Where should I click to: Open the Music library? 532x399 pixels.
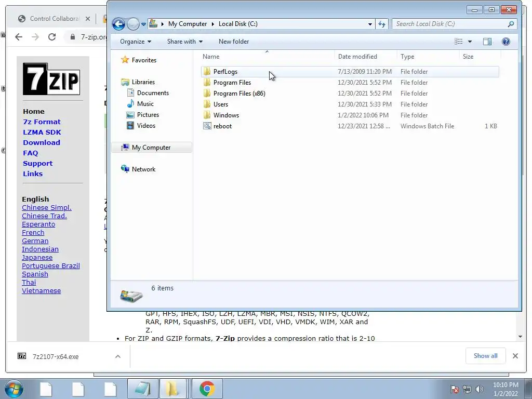(x=145, y=104)
